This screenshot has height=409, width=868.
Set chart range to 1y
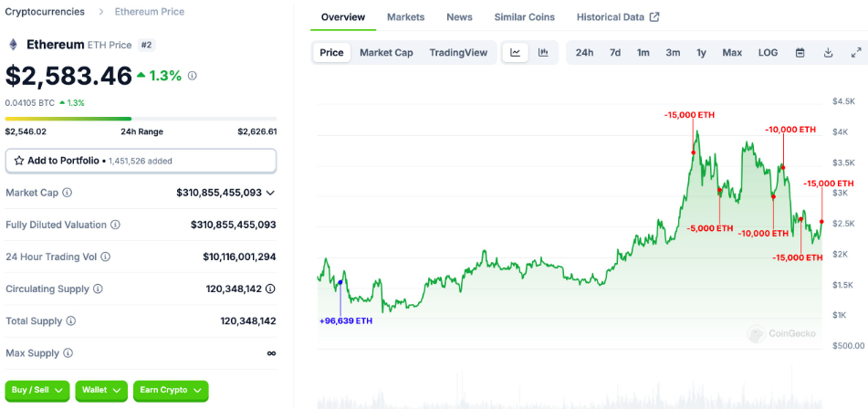701,53
